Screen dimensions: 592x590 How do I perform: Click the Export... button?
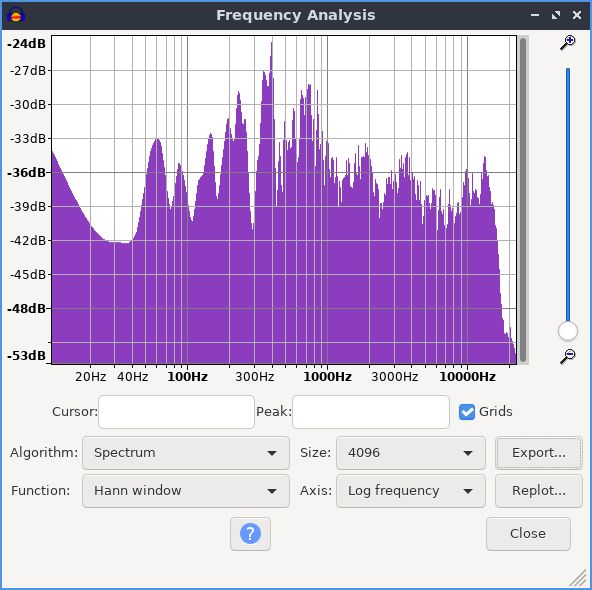tap(539, 453)
